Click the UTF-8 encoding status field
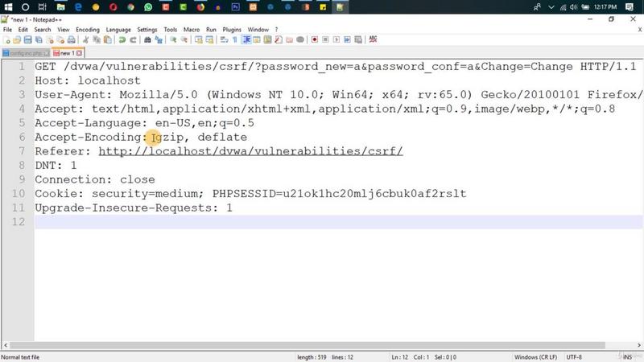644x362 pixels. tap(574, 357)
